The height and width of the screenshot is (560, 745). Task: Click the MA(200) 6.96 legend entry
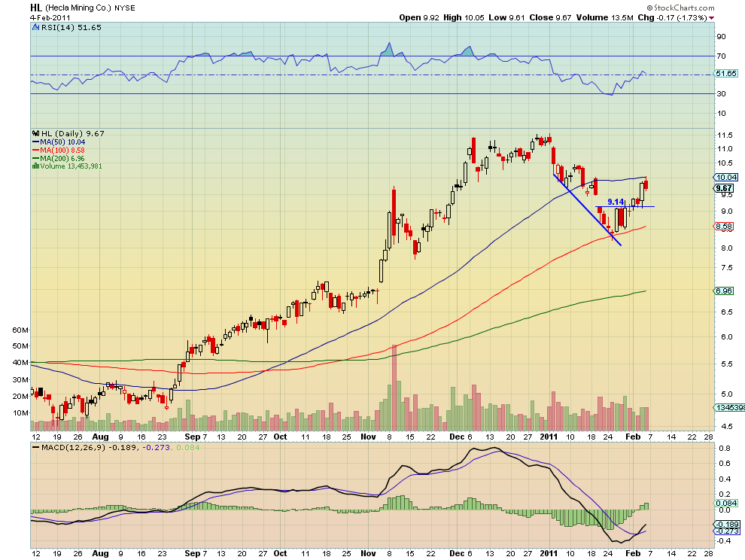[x=59, y=158]
